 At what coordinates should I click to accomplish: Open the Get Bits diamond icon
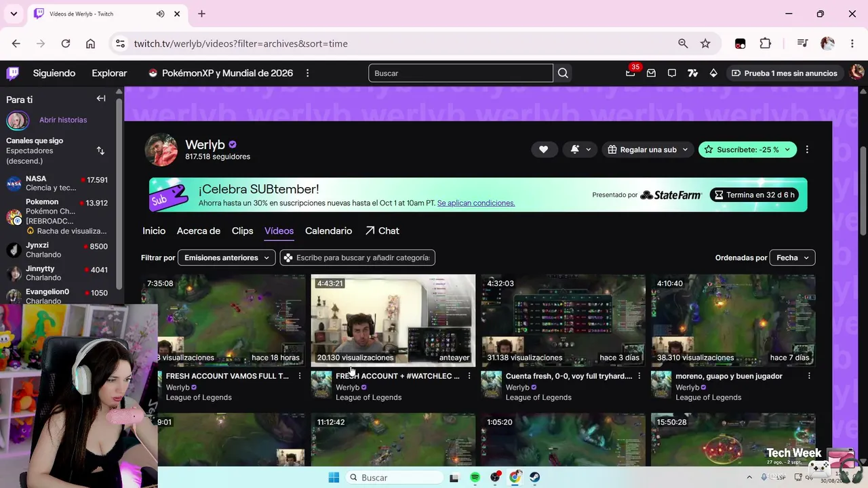[713, 73]
